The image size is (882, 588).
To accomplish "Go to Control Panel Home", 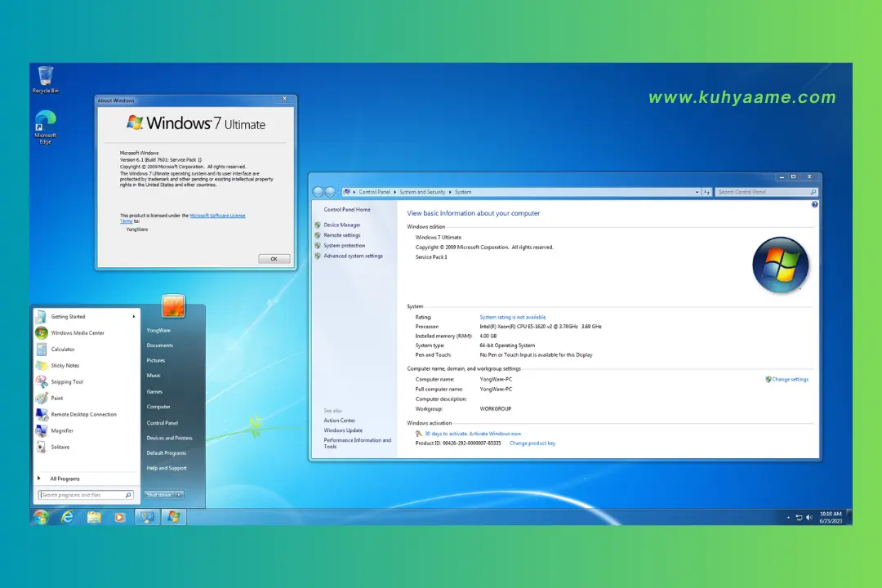I will tap(347, 209).
